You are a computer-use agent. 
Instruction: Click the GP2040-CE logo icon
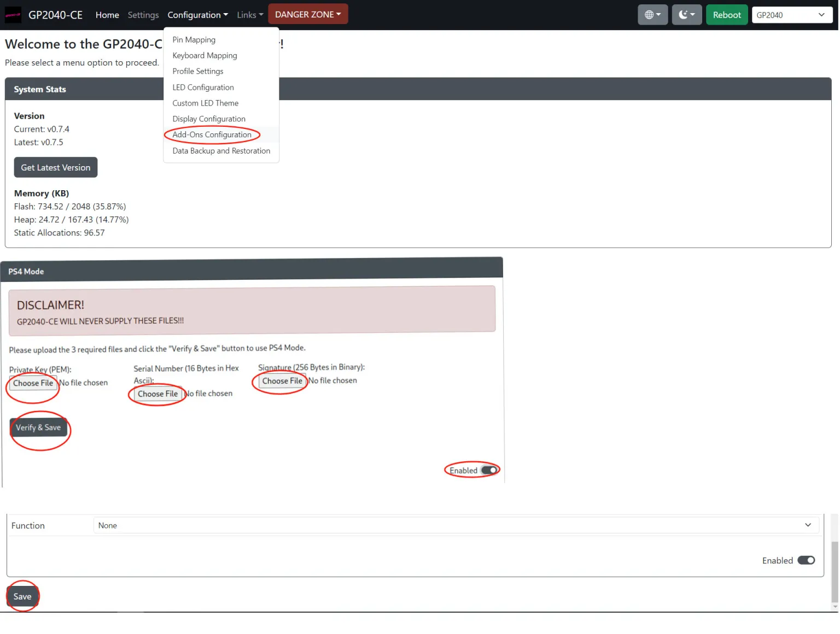pyautogui.click(x=13, y=15)
